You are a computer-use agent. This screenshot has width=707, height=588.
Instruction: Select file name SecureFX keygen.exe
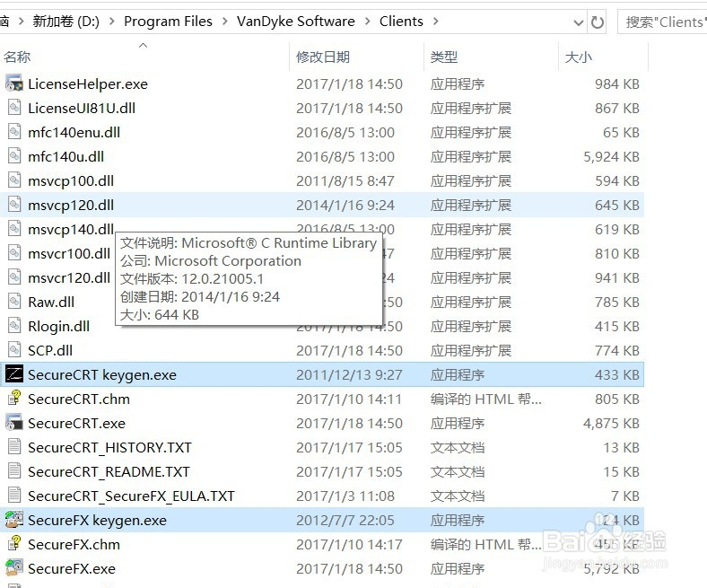point(98,520)
